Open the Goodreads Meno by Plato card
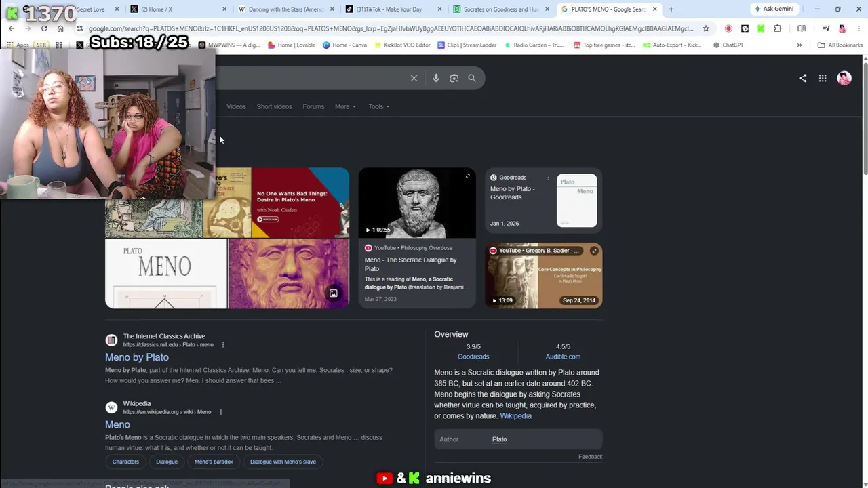The width and height of the screenshot is (868, 488). [x=544, y=201]
